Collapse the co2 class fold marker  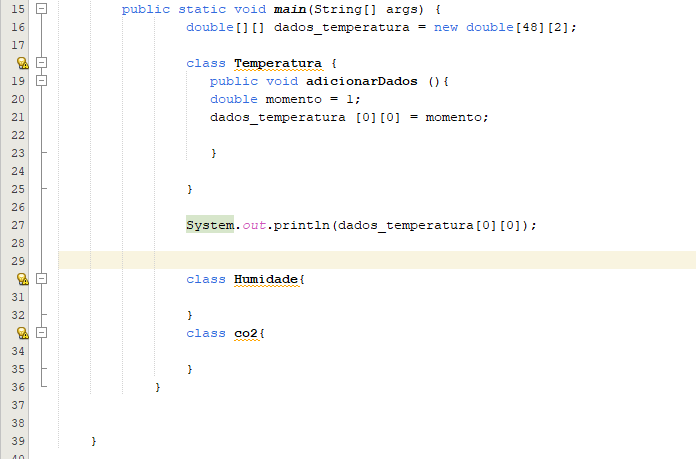click(x=41, y=332)
